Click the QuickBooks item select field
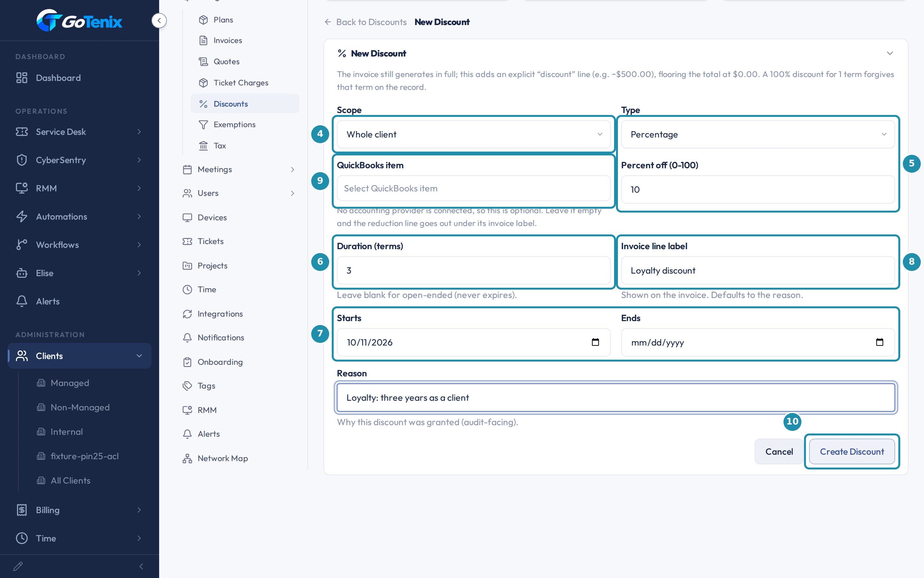924x578 pixels. pos(474,188)
